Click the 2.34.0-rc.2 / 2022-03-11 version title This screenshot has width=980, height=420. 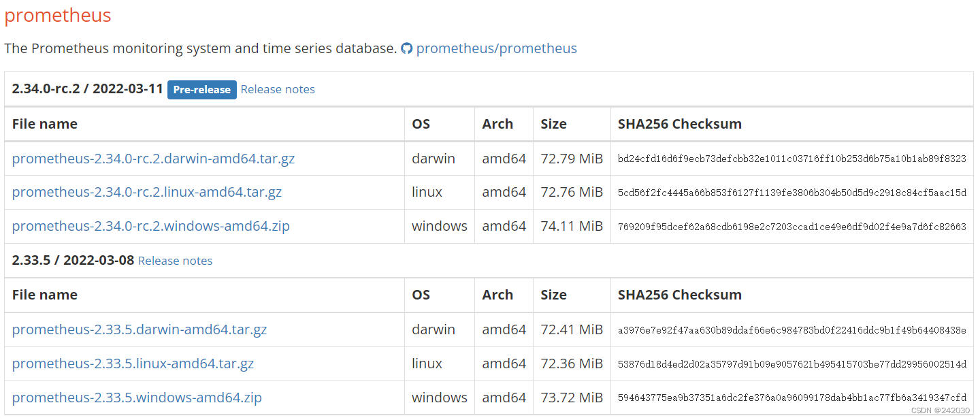tap(87, 89)
